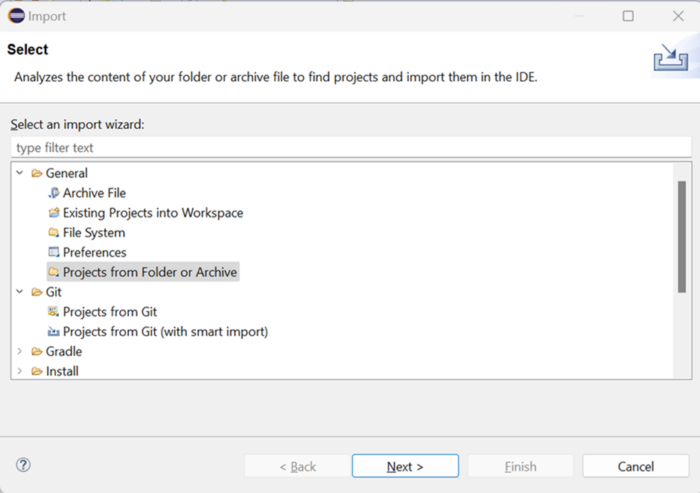
Task: Select the Install folder entry
Action: 62,371
